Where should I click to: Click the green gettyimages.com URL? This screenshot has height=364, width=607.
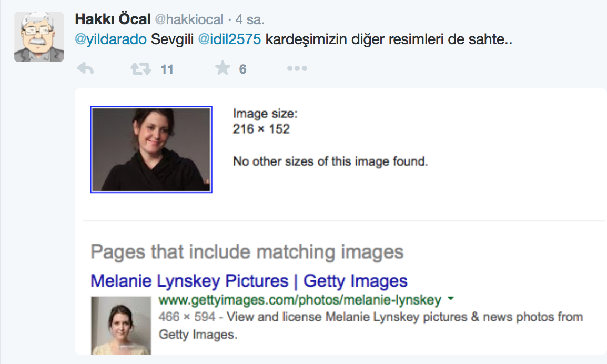(299, 300)
